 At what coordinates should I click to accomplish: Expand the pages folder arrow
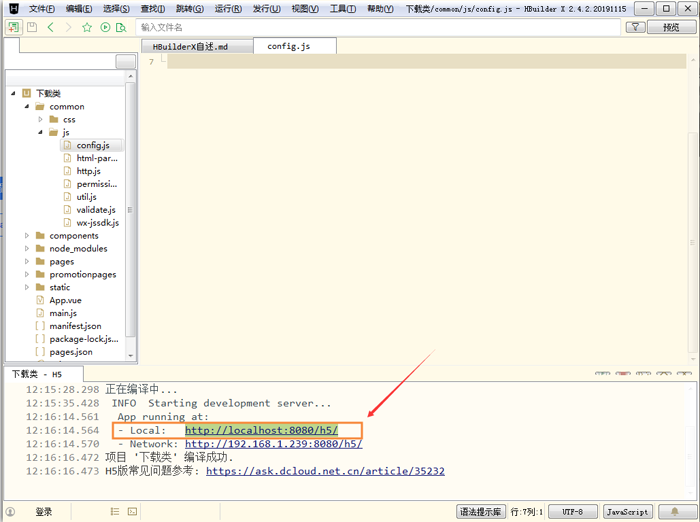pos(27,261)
